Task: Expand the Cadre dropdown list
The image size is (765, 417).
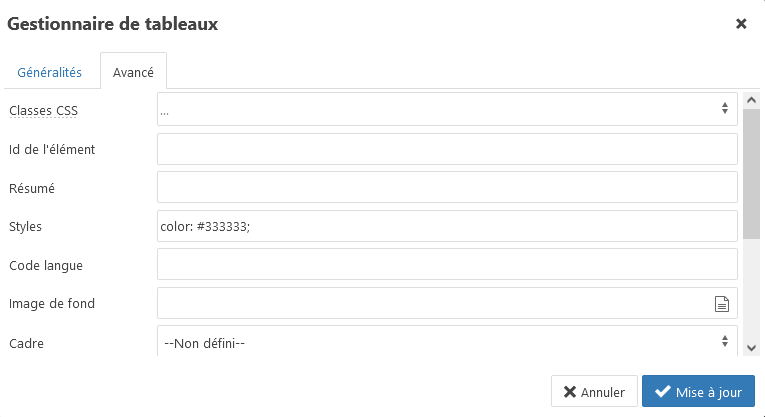Action: [x=447, y=342]
